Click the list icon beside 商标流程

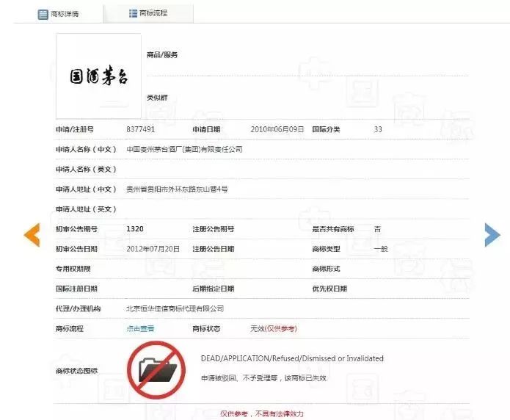tap(132, 13)
